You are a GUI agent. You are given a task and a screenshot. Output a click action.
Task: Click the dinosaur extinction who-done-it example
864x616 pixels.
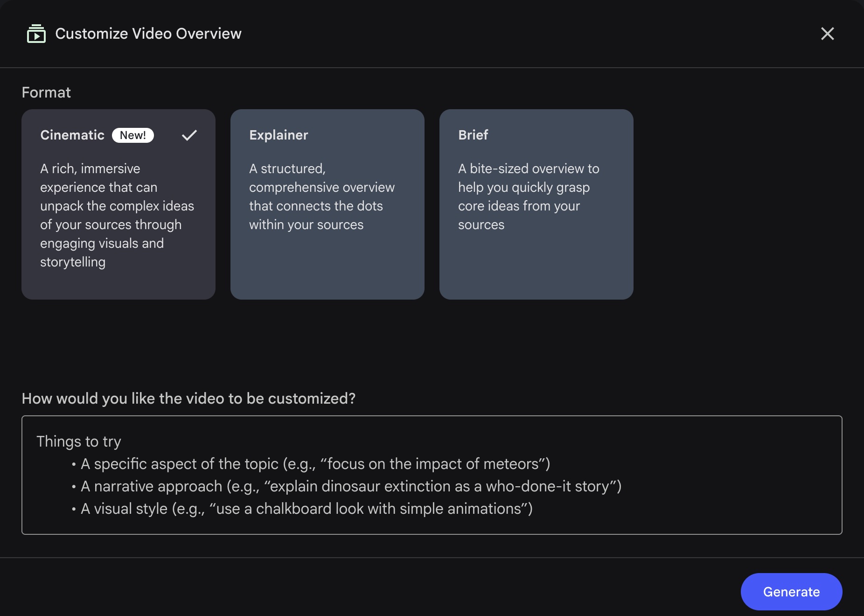pos(346,486)
